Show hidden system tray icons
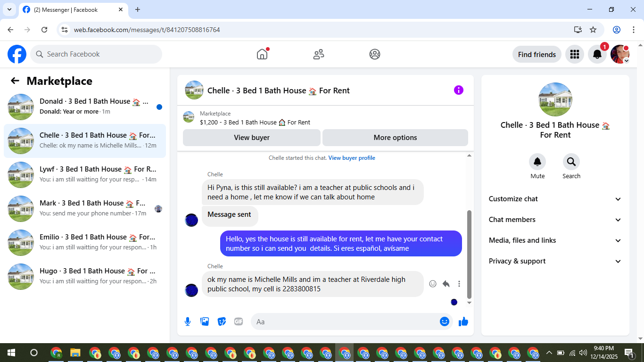 pos(549,353)
